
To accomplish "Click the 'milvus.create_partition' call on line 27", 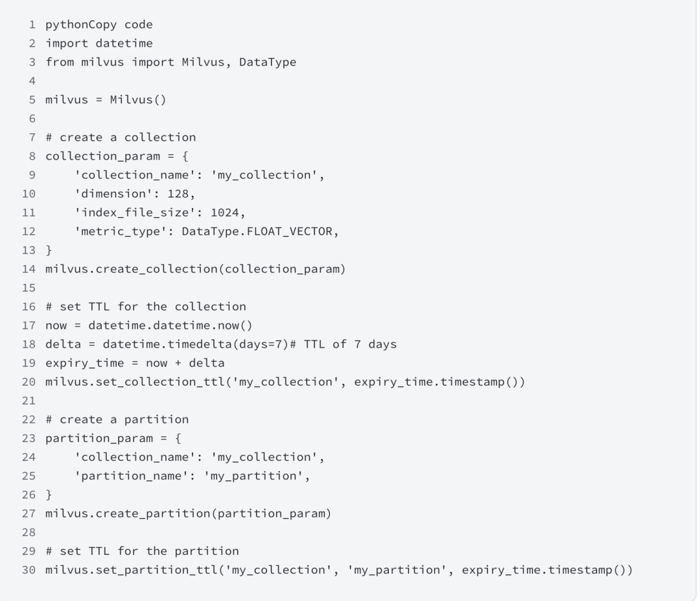I will coord(128,513).
